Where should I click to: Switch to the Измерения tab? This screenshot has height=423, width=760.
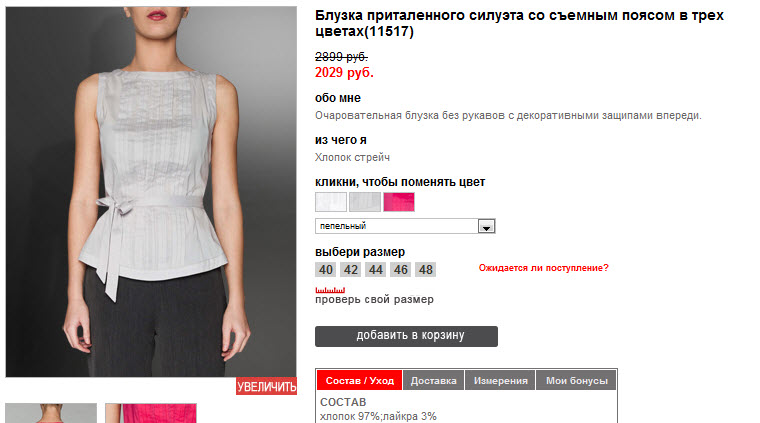tap(500, 380)
